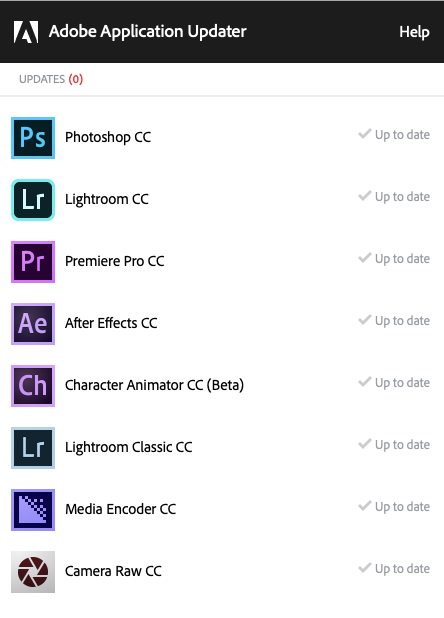This screenshot has width=444, height=618.
Task: Select the Character Animator CC icon
Action: coord(33,385)
